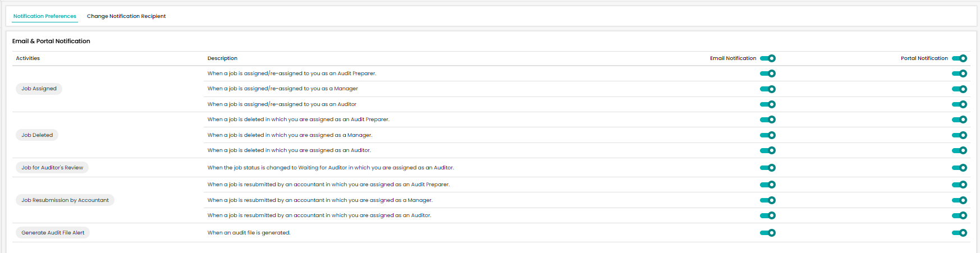Screen dimensions: 980x253
Task: Toggle email for job deleted as an Auditor
Action: tap(768, 150)
